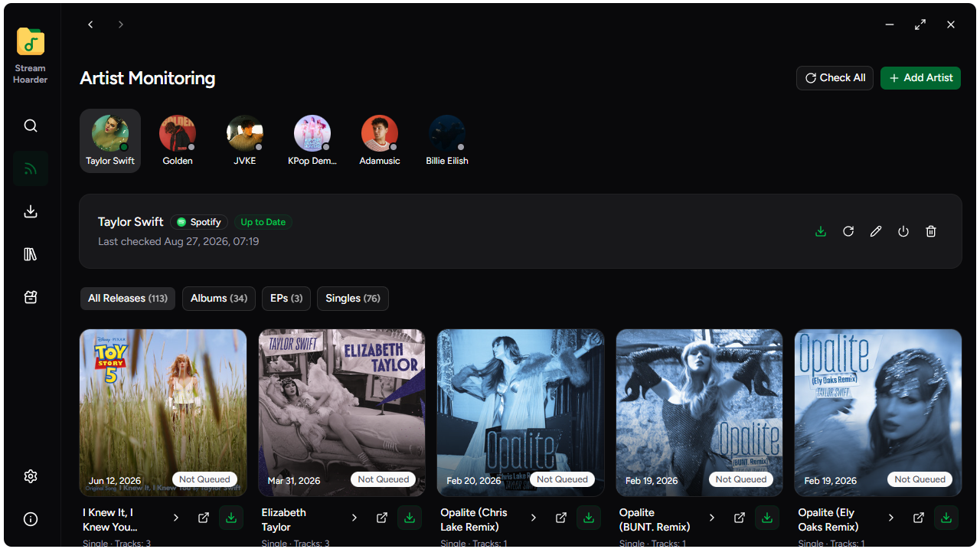This screenshot has height=549, width=980.
Task: Download Opalite (Chris Lake Remix)
Action: 589,518
